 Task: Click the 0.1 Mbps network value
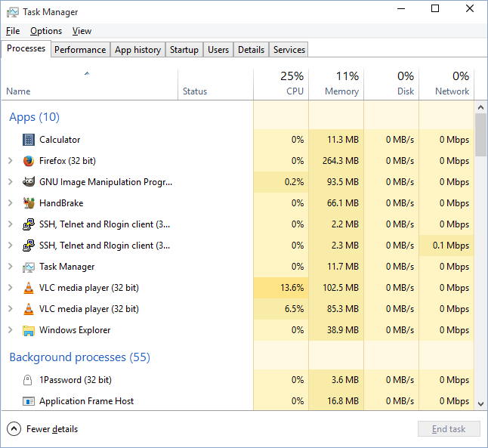click(x=451, y=246)
